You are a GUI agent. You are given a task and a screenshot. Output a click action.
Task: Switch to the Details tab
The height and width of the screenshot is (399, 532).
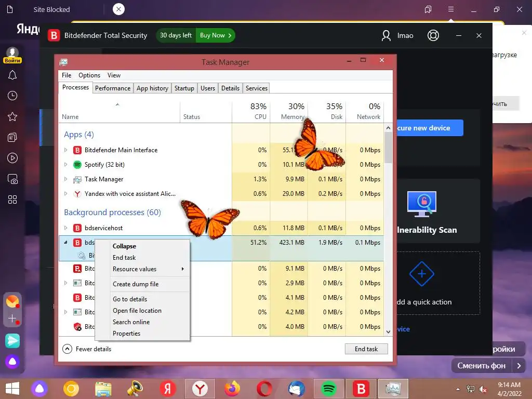[x=230, y=88]
